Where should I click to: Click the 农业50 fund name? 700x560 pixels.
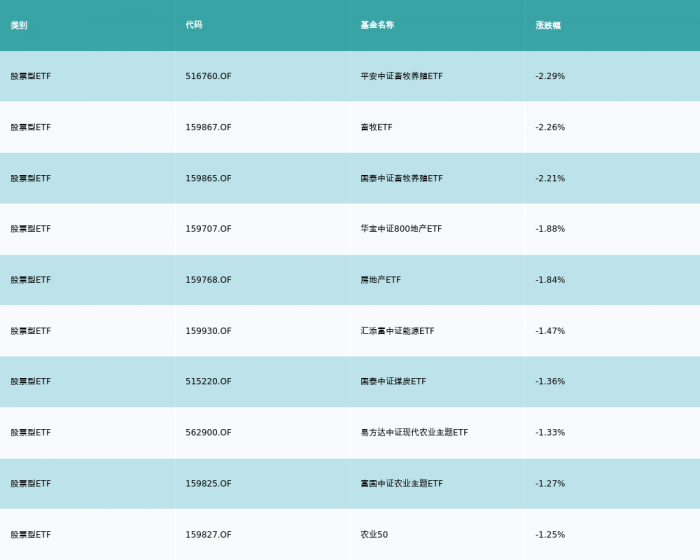pos(374,535)
